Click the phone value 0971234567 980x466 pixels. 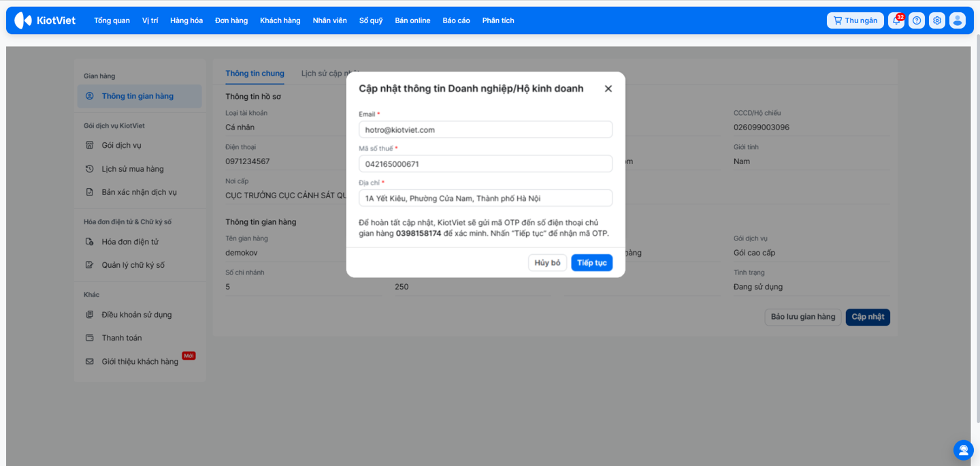click(248, 161)
